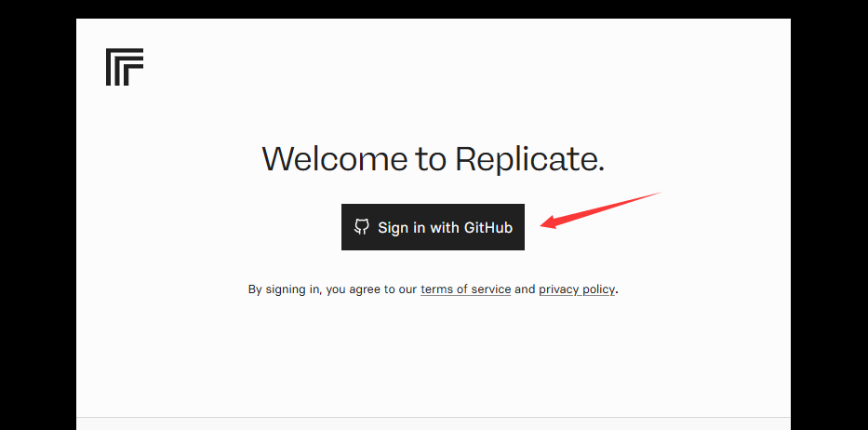Click the black margin left of the page

[37, 222]
